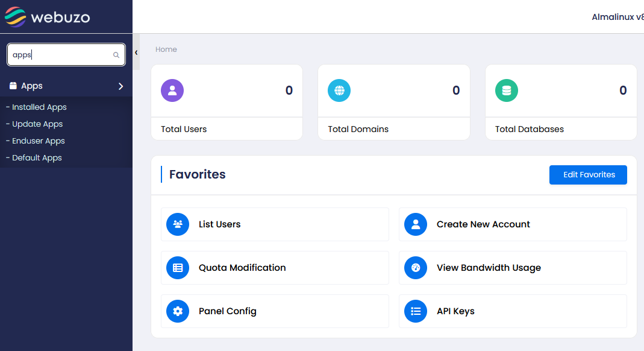The image size is (644, 351).
Task: Click the Create New Account person icon
Action: 416,224
